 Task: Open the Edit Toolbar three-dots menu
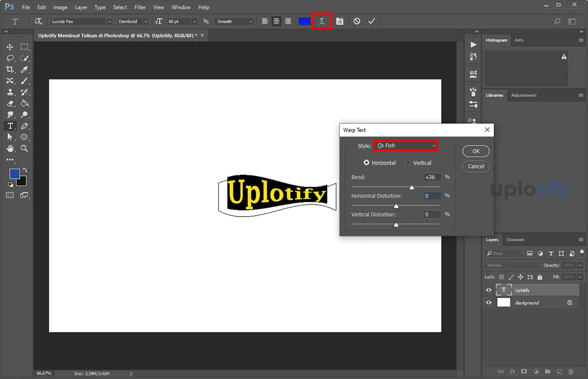pos(10,160)
